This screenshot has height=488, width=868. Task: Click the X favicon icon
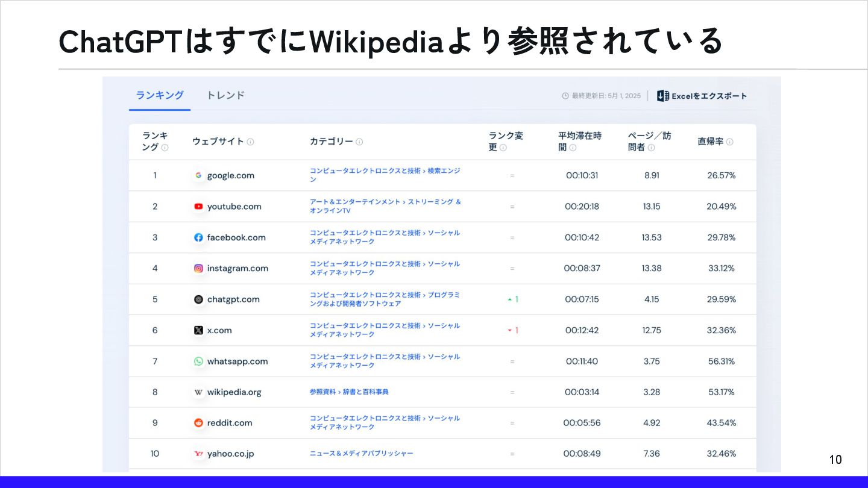pyautogui.click(x=198, y=330)
